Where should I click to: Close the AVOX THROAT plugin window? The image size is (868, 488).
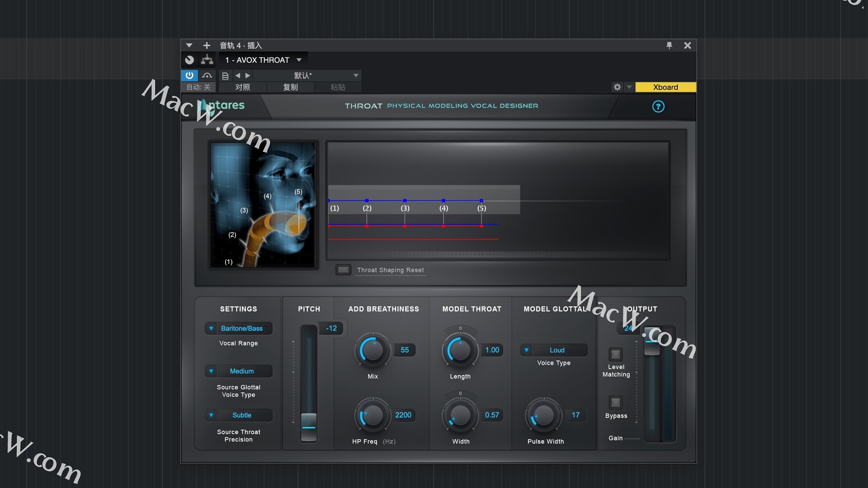click(687, 45)
